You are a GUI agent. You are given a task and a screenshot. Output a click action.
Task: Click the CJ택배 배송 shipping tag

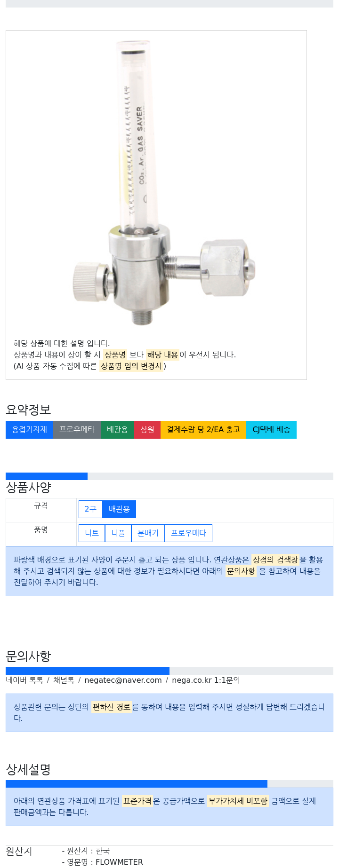pos(271,430)
